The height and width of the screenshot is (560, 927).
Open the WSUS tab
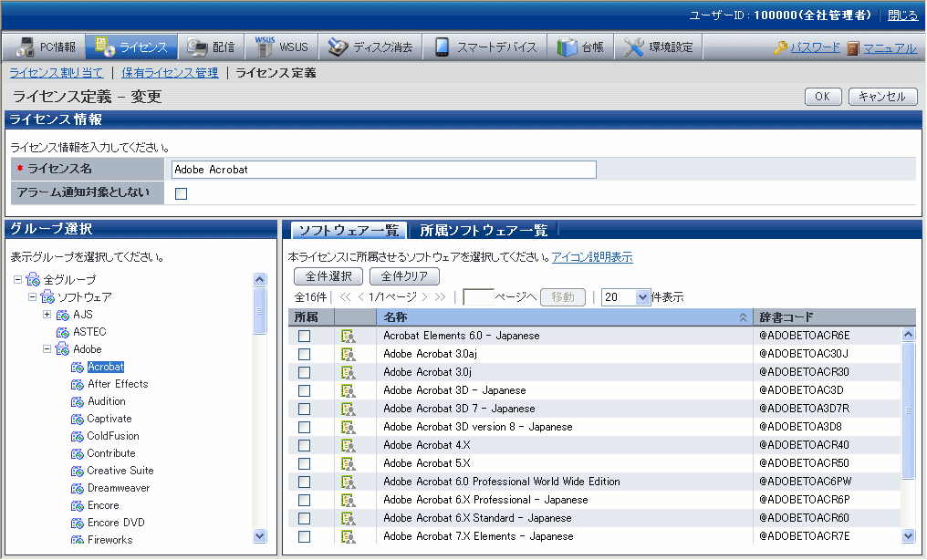(281, 47)
